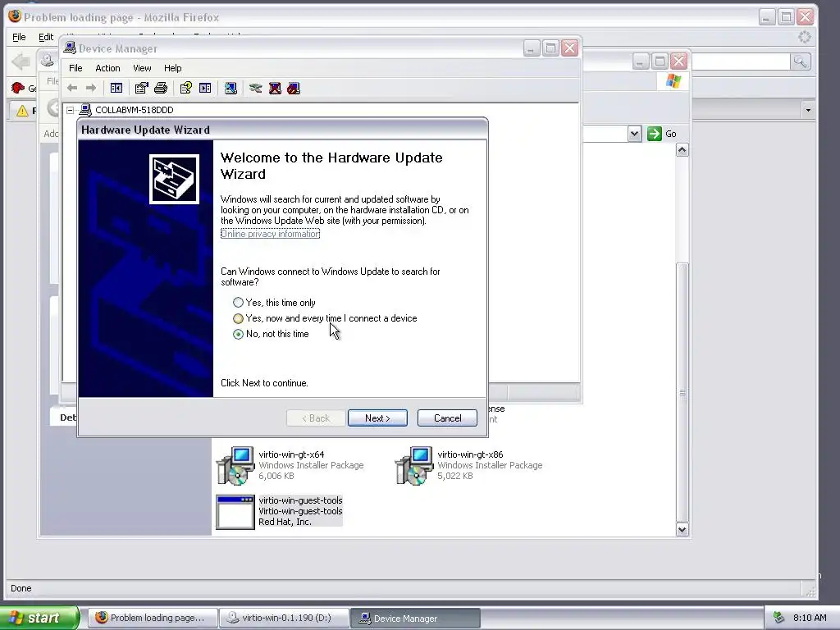840x630 pixels.
Task: Click Scan for hardware changes icon
Action: (231, 89)
